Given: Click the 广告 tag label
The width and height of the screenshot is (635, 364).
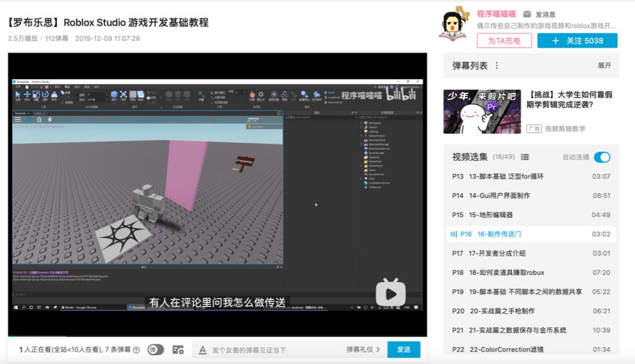Looking at the screenshot, I should click(x=534, y=129).
